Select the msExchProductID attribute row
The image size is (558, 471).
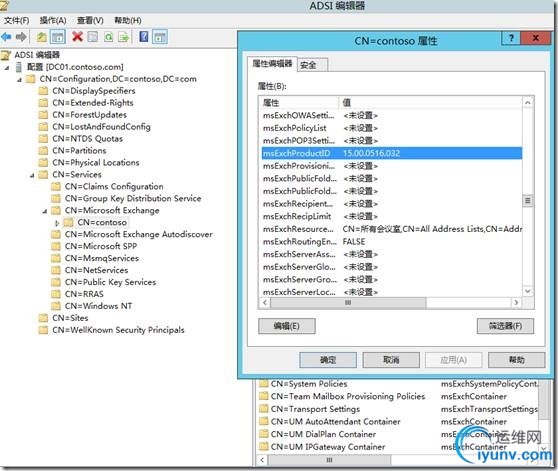(x=392, y=153)
